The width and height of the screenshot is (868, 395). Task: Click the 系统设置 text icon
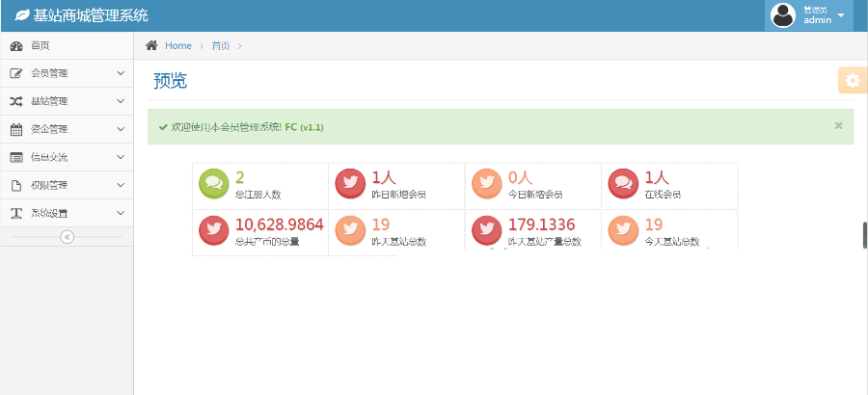pyautogui.click(x=16, y=214)
